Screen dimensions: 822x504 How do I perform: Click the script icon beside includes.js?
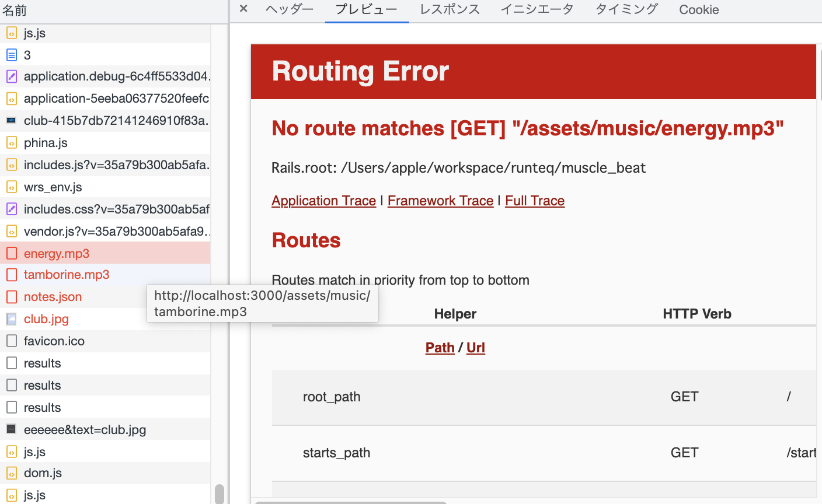coord(12,165)
